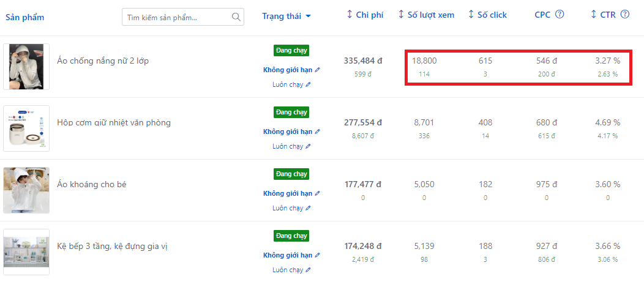The height and width of the screenshot is (282, 644).
Task: Click the CPC help question-mark icon
Action: [560, 14]
